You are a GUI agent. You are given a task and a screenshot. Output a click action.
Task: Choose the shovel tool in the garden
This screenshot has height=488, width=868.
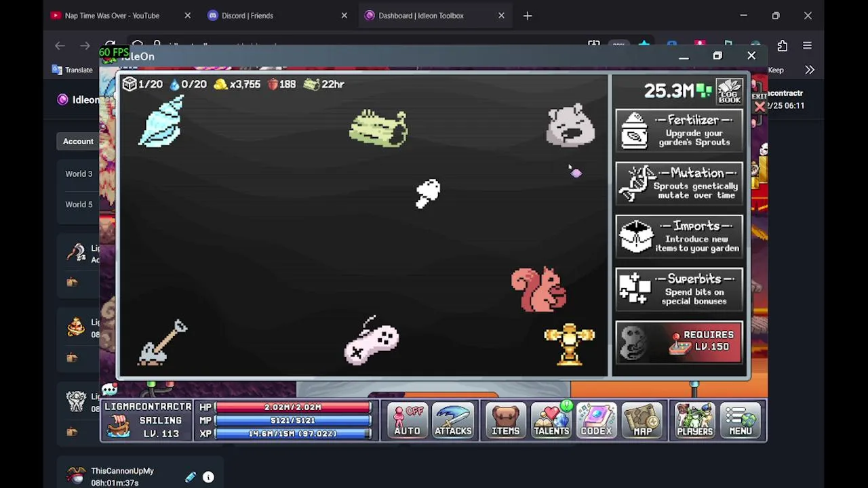tap(163, 342)
